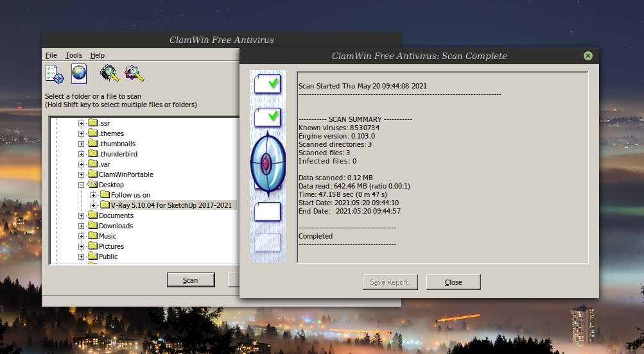The height and width of the screenshot is (354, 644).
Task: Select the ClamWinPortable folder icon
Action: (93, 174)
